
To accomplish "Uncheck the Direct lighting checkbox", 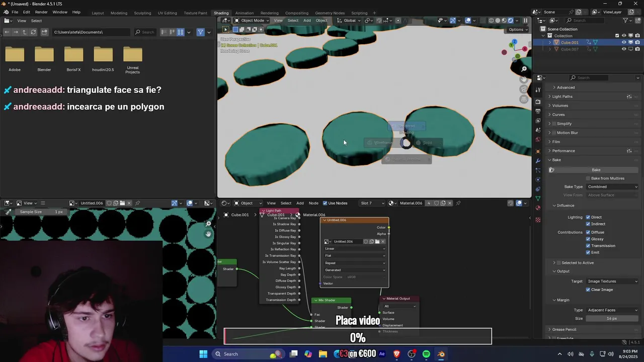I will (x=588, y=217).
